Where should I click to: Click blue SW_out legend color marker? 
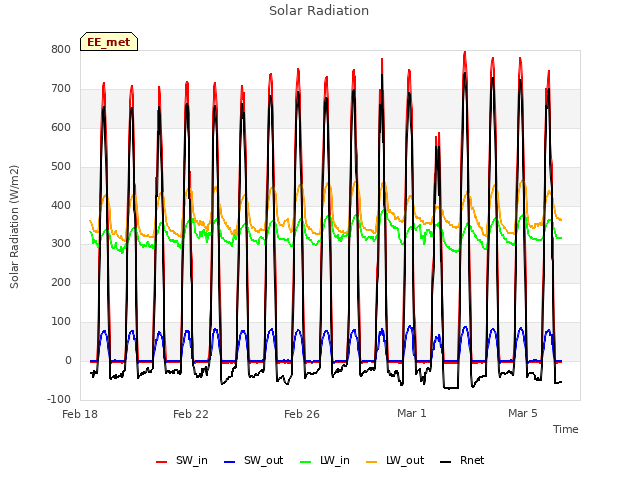click(230, 462)
